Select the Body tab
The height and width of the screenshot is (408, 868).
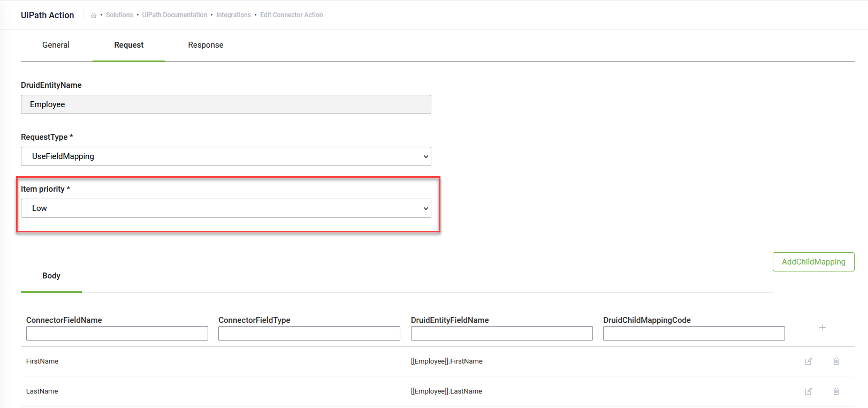tap(51, 276)
